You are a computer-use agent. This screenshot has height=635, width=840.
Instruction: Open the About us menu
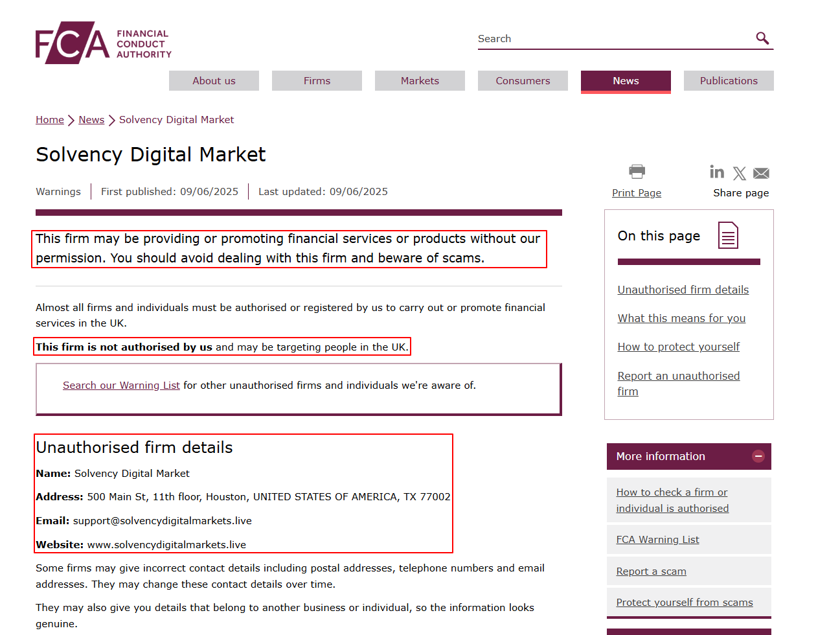[214, 81]
